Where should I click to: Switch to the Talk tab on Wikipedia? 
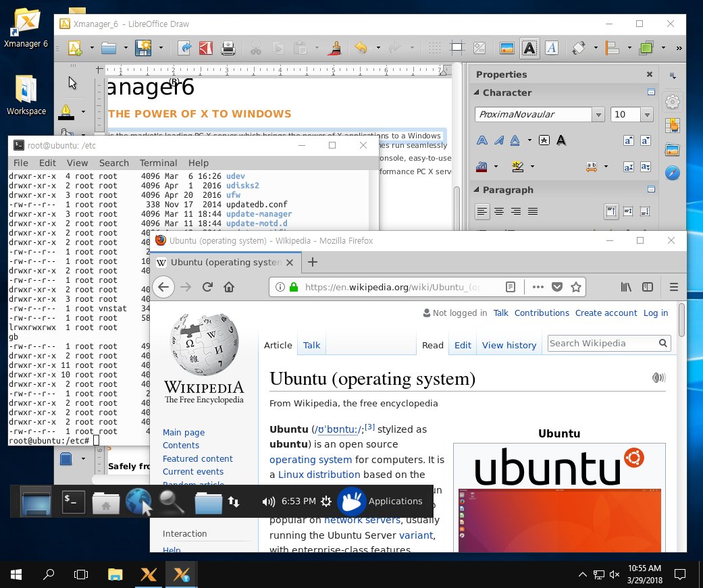311,345
